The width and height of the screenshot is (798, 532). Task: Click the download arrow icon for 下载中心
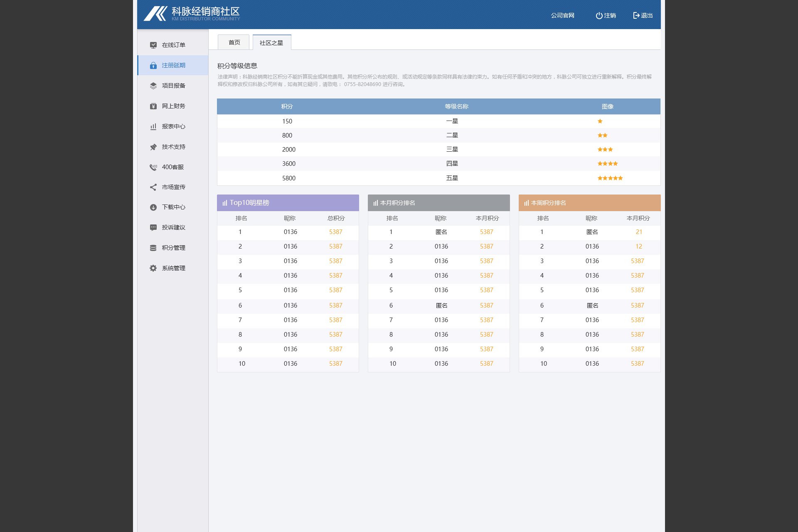point(153,207)
